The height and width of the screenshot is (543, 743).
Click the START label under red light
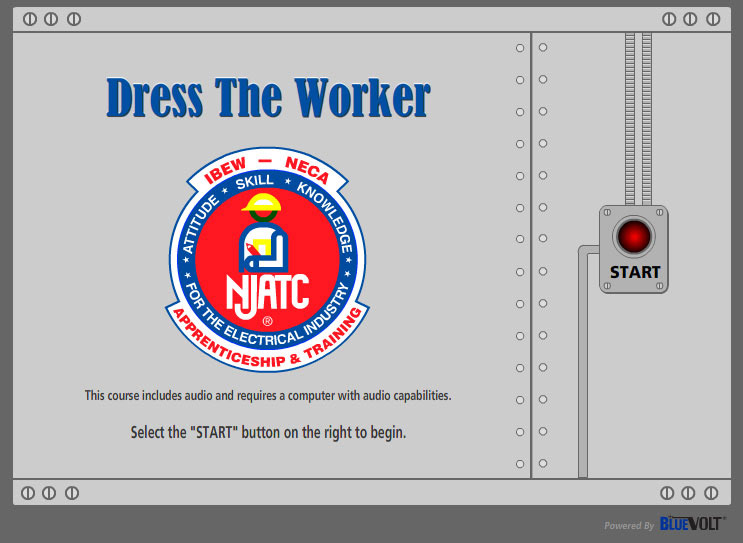pos(634,272)
